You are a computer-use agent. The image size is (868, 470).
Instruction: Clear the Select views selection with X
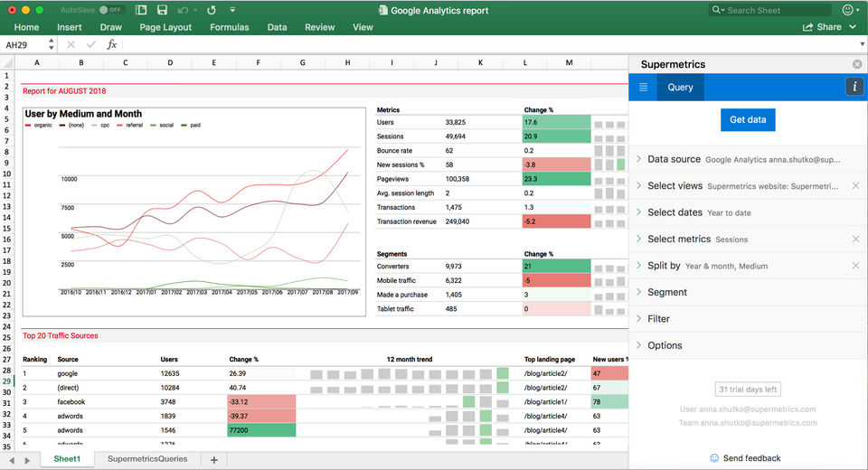pyautogui.click(x=856, y=186)
